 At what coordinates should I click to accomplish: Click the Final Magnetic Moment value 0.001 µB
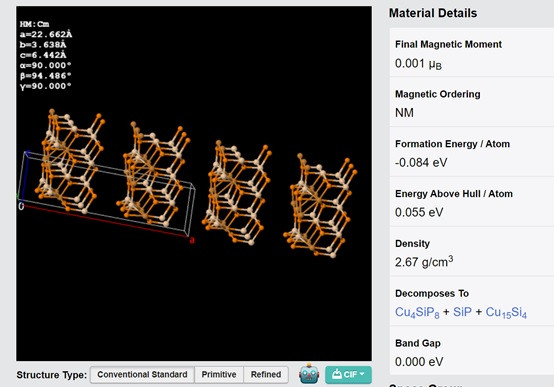click(x=418, y=64)
